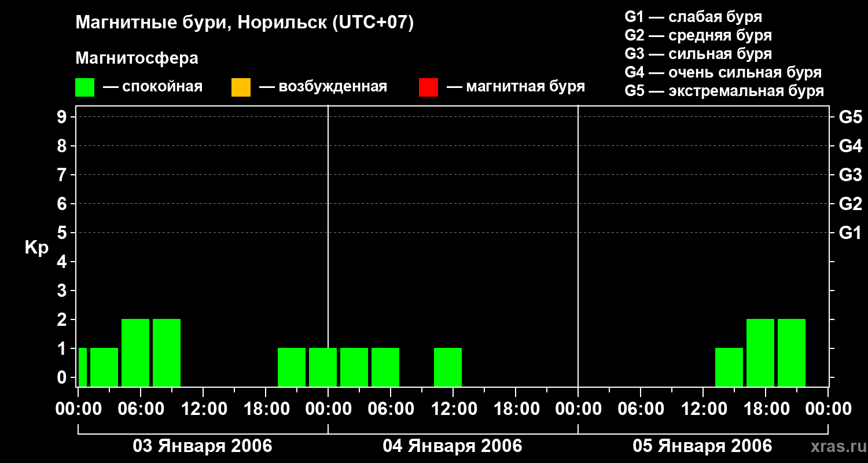
Task: Click the Kp 1 bar near 21:00 on 03 January
Action: click(x=292, y=367)
